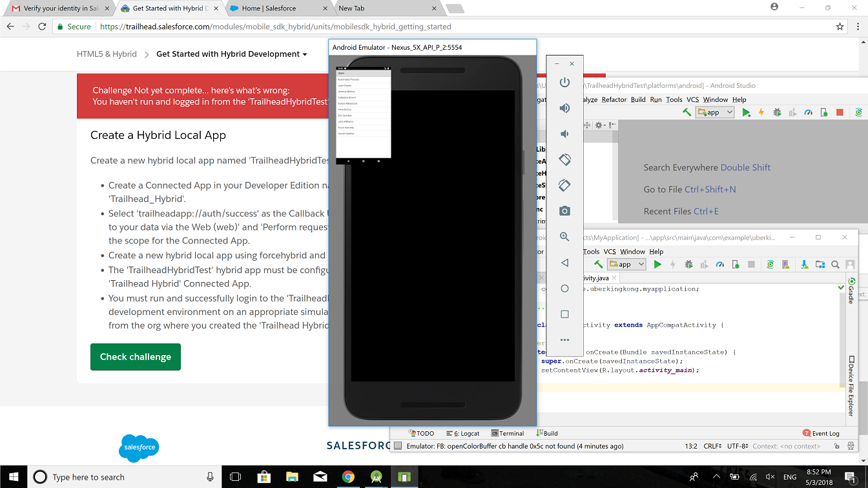This screenshot has height=488, width=868.
Task: Click the magnifier Search Everywhere toolbar icon
Action: click(835, 264)
